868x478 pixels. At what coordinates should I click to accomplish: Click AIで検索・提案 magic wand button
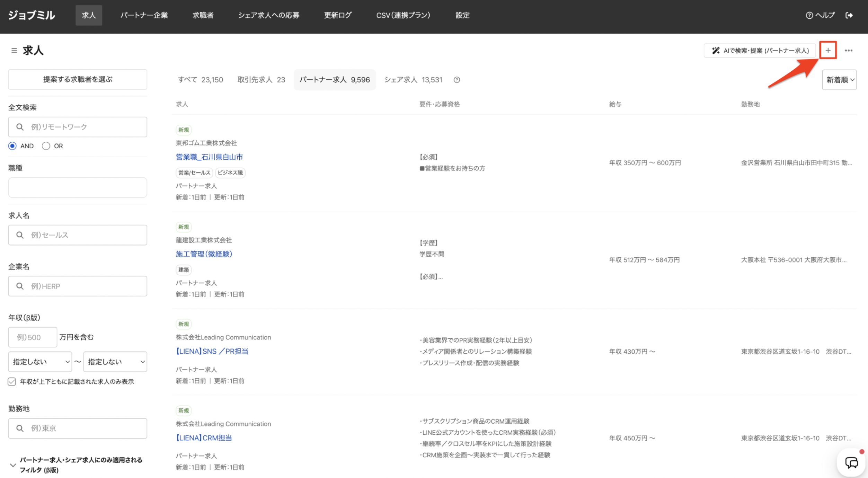[760, 51]
